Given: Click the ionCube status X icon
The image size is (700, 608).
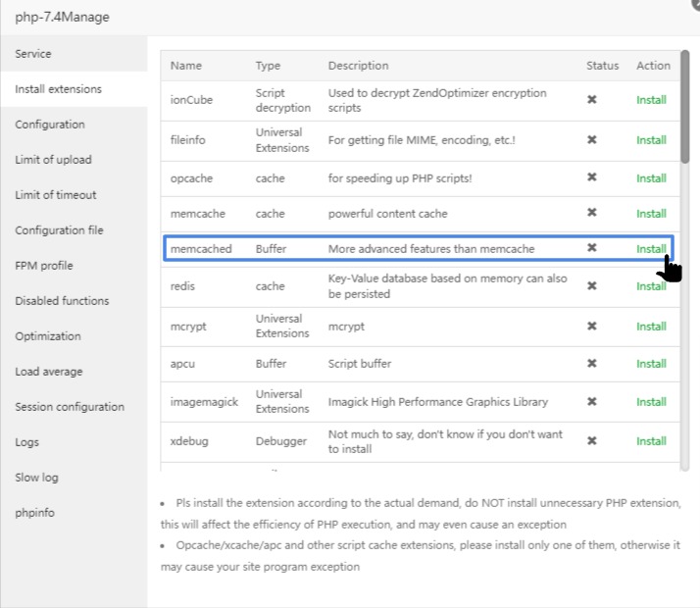Looking at the screenshot, I should (591, 100).
